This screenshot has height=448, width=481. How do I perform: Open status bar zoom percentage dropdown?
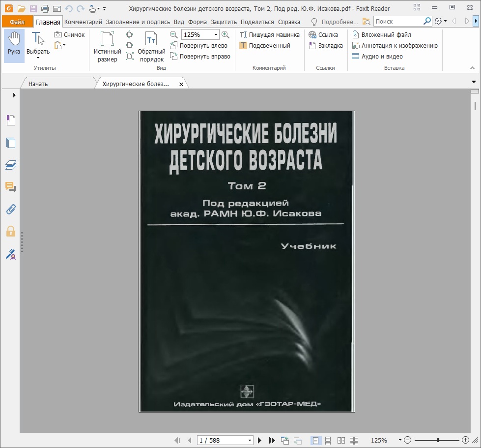pos(400,440)
